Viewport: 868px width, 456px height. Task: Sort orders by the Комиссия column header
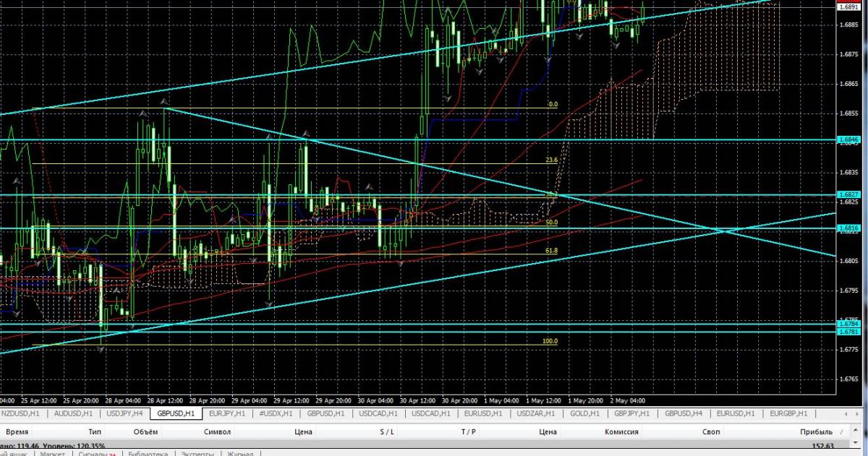(x=621, y=431)
